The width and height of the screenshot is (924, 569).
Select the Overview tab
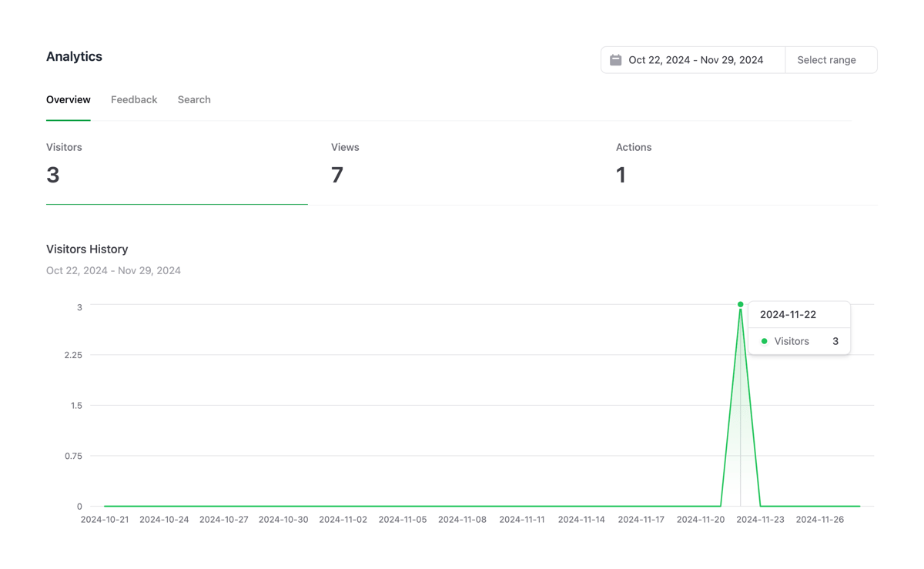pyautogui.click(x=68, y=99)
